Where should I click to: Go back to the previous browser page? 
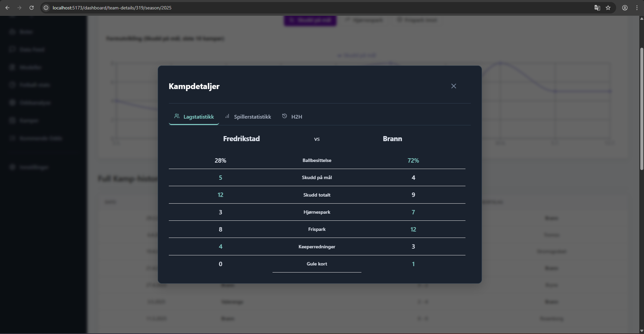[x=7, y=8]
